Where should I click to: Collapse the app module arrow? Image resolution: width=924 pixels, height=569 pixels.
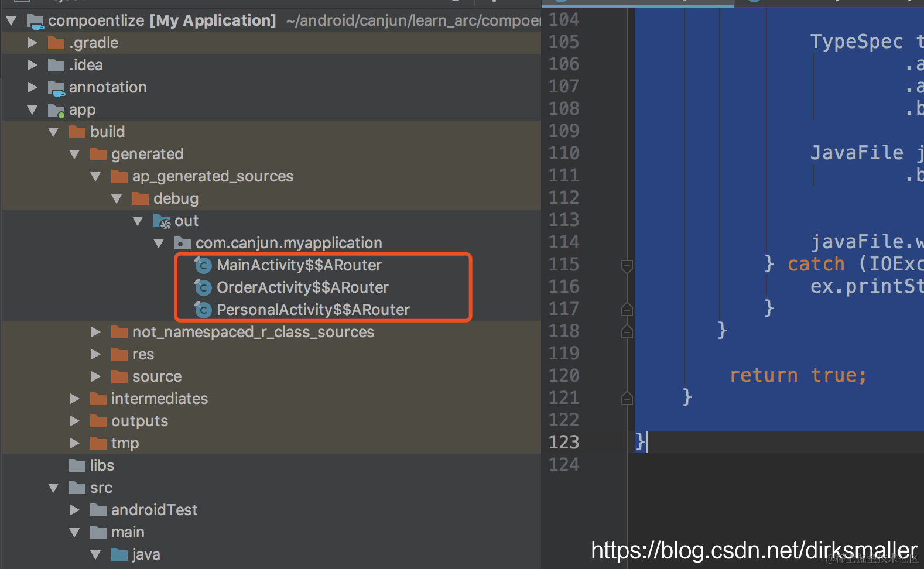[x=33, y=109]
